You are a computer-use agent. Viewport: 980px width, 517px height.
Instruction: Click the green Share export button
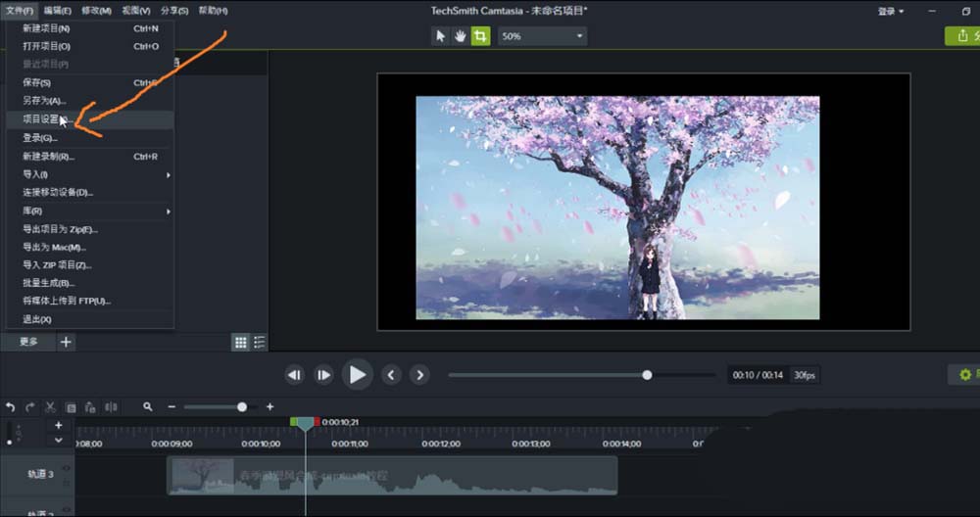click(x=962, y=36)
